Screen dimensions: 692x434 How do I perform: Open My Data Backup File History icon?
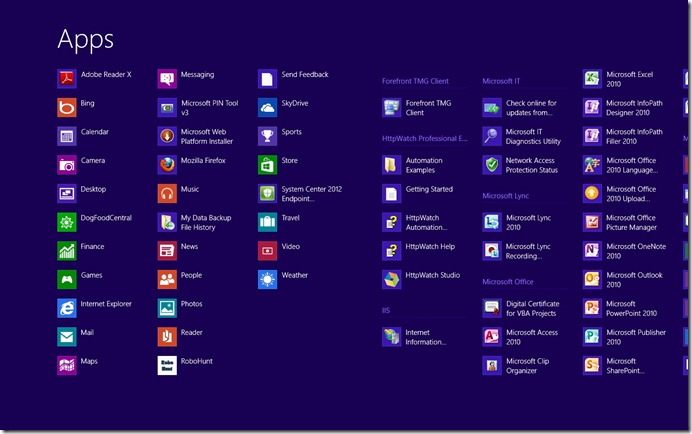167,223
